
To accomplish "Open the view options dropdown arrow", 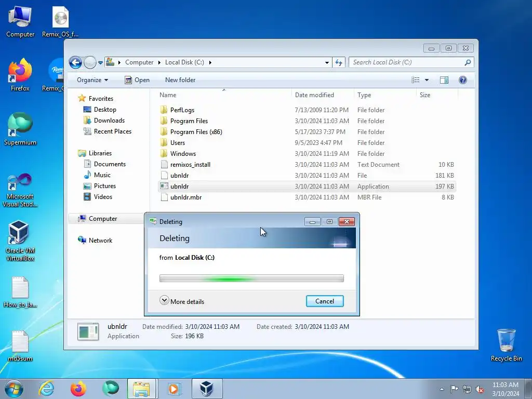I will tap(427, 80).
